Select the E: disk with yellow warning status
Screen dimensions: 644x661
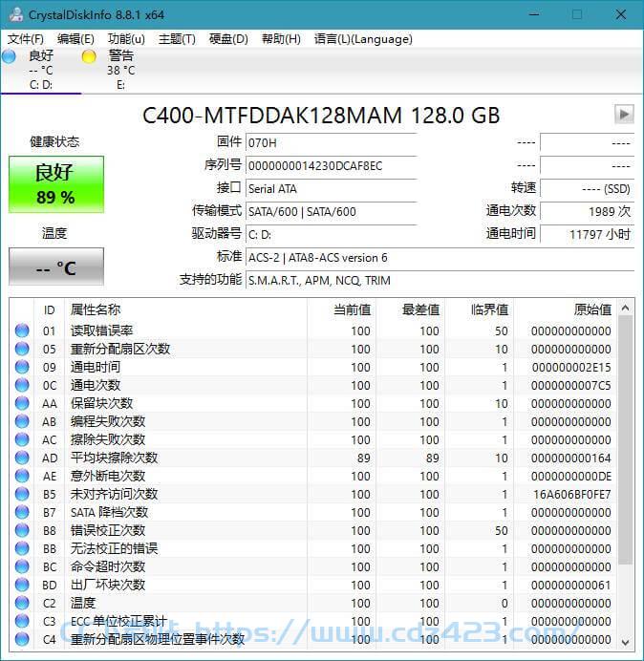pyautogui.click(x=121, y=70)
